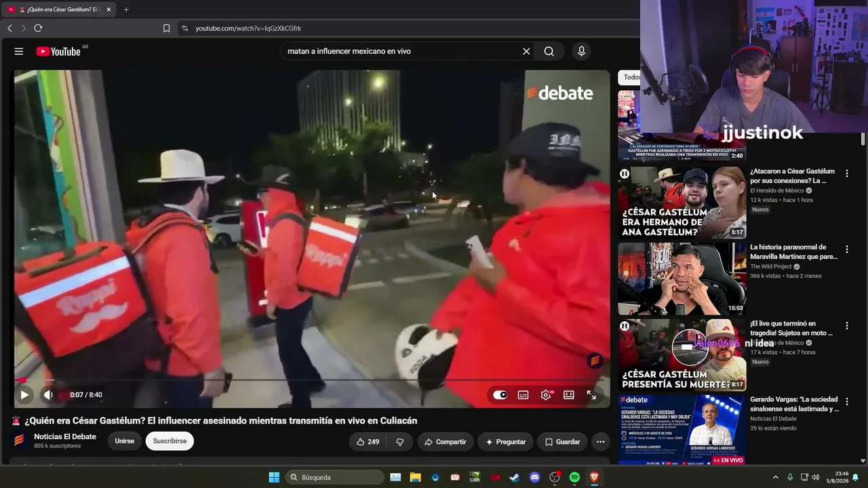
Task: Open the NVIDIA app from the taskbar
Action: tap(475, 477)
